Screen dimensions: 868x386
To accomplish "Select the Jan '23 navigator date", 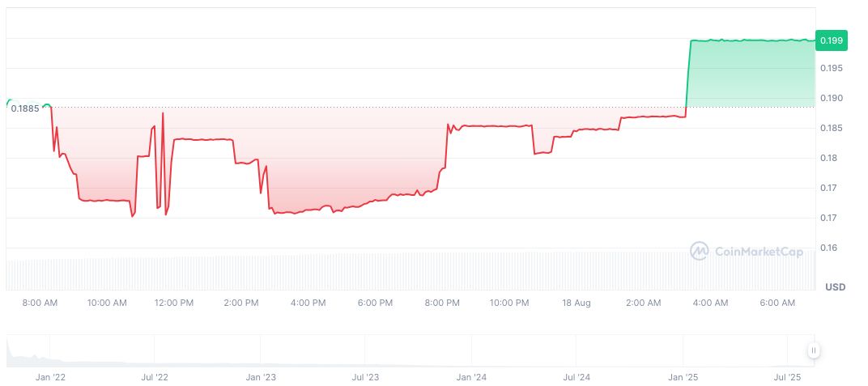I will pos(260,377).
